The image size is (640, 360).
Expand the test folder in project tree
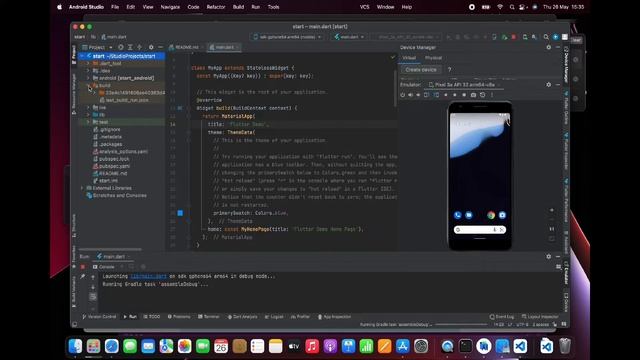pos(88,122)
